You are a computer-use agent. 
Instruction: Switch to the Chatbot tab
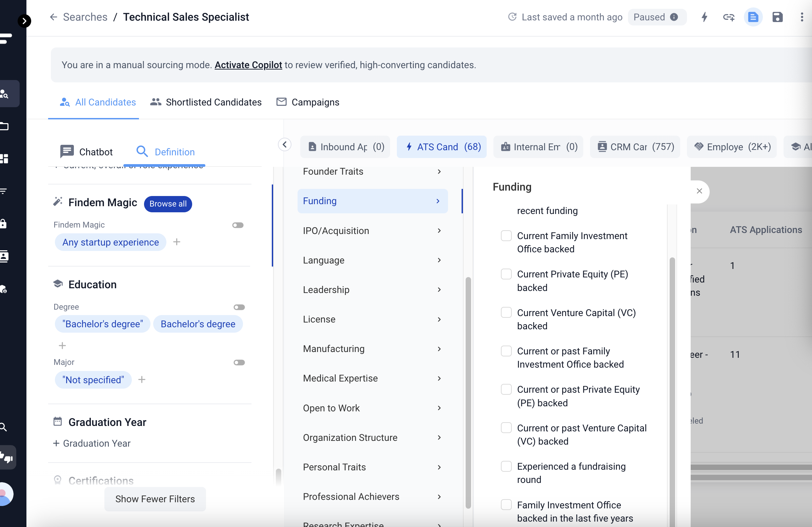point(86,152)
